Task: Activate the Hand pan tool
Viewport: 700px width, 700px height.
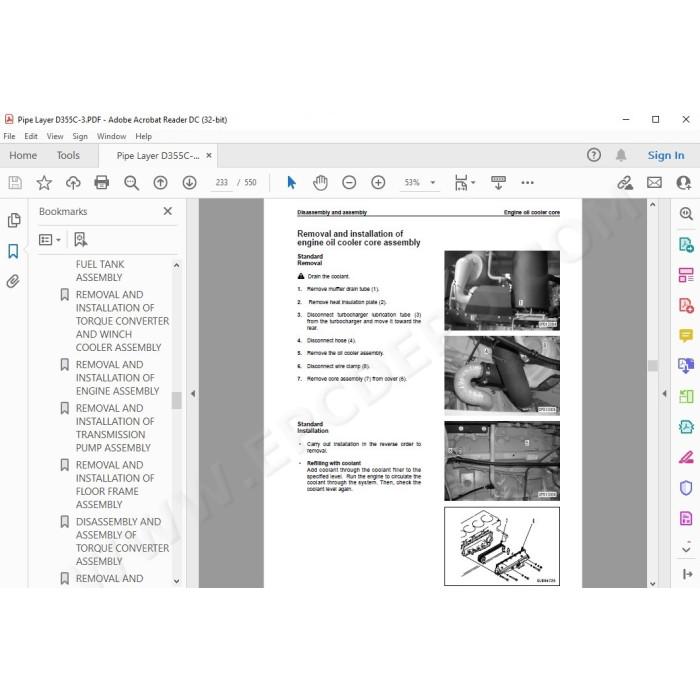Action: [x=320, y=183]
